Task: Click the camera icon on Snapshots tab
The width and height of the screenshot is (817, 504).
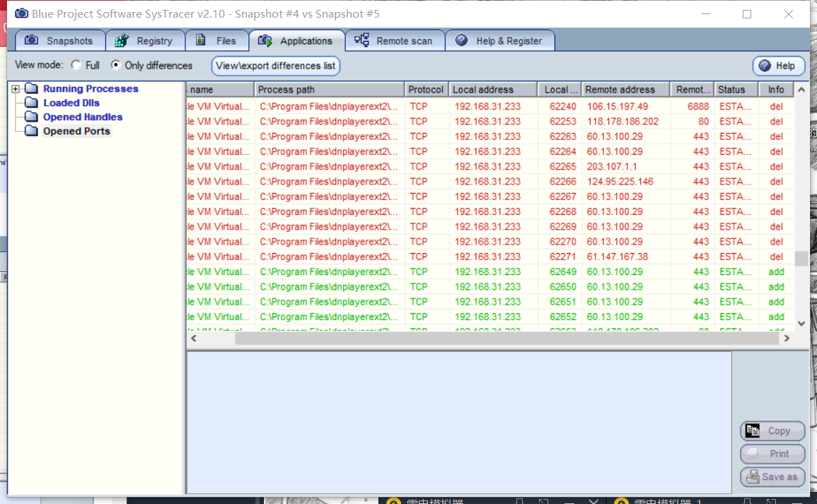Action: pos(31,40)
